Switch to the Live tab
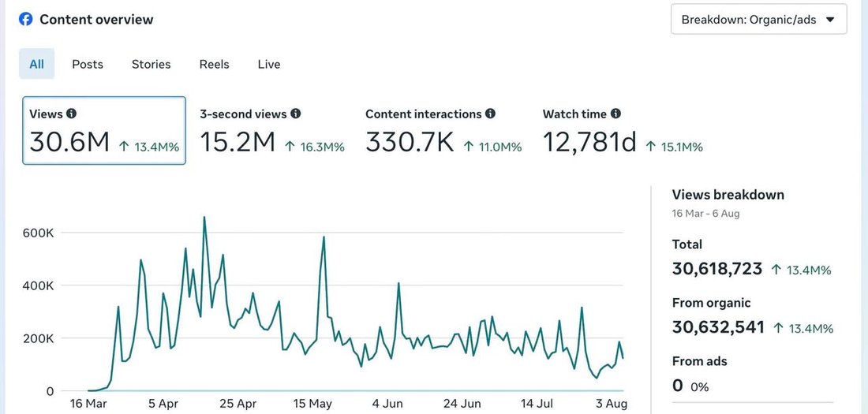 [x=269, y=64]
